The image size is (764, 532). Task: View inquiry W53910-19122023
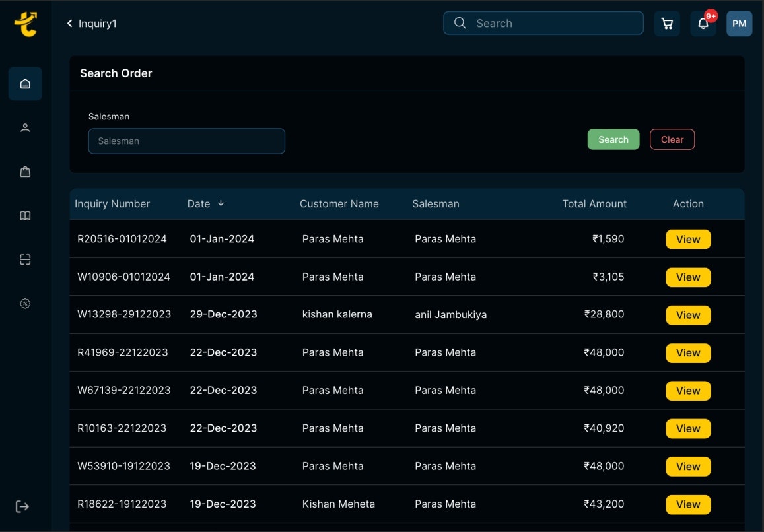688,466
